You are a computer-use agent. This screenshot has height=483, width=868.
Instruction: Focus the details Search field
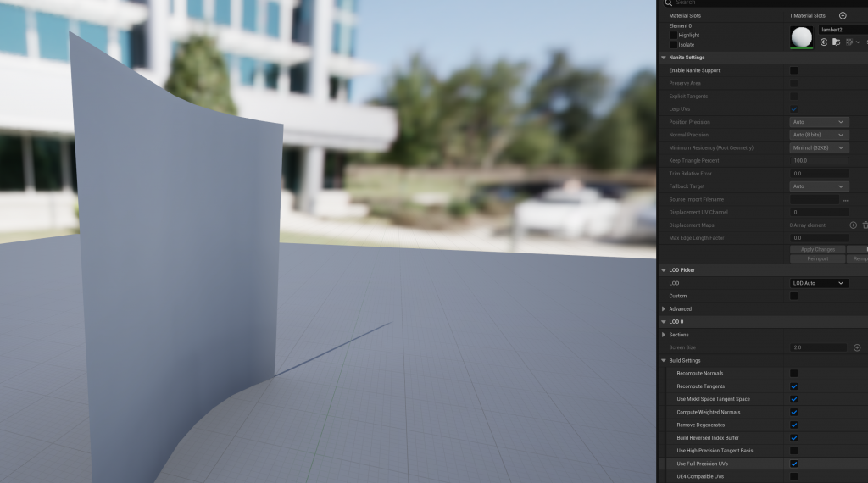point(766,3)
